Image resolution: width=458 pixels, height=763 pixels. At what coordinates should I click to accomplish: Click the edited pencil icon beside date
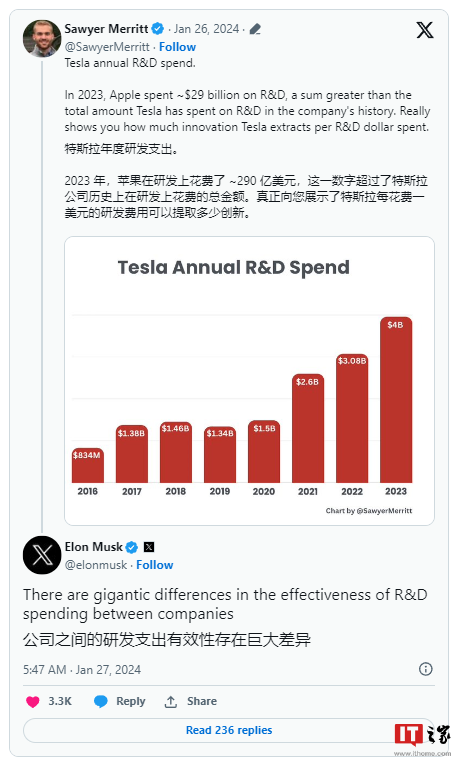[255, 29]
